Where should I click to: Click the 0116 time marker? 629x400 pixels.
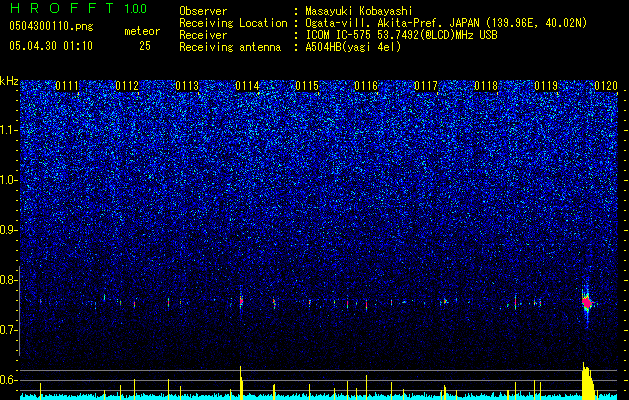point(366,86)
